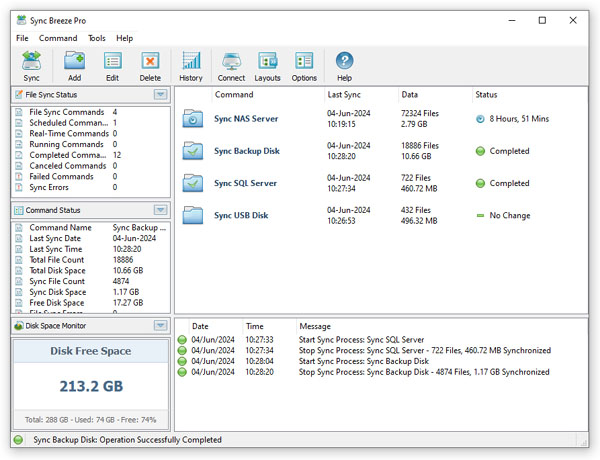This screenshot has width=600, height=460.
Task: Select the Sync SQL Server command name
Action: (245, 183)
